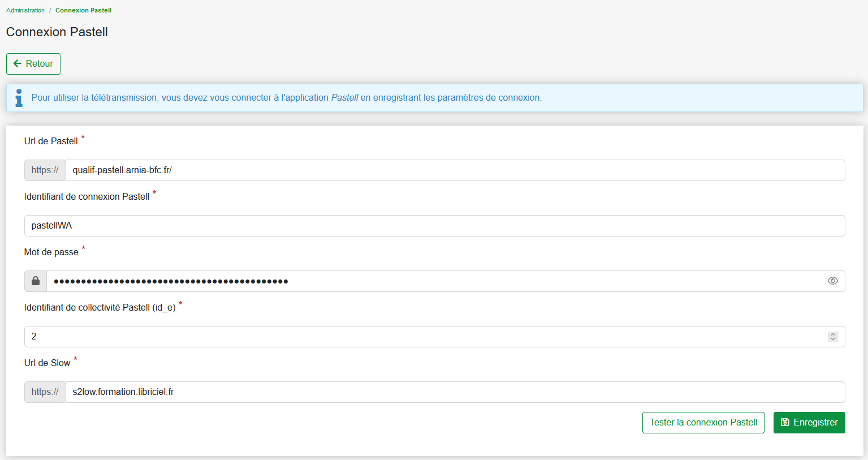Click the Connexion Pastell breadcrumb item
The height and width of the screenshot is (460, 868).
coord(83,10)
